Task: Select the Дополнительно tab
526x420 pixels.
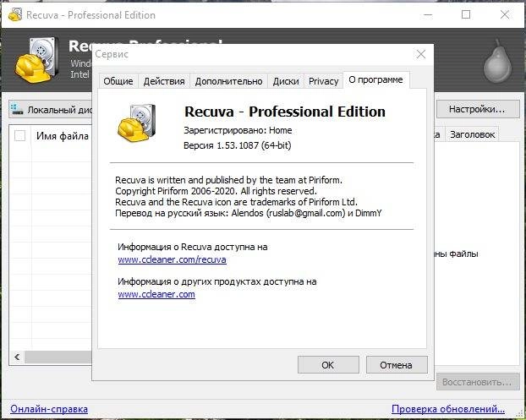Action: 229,81
